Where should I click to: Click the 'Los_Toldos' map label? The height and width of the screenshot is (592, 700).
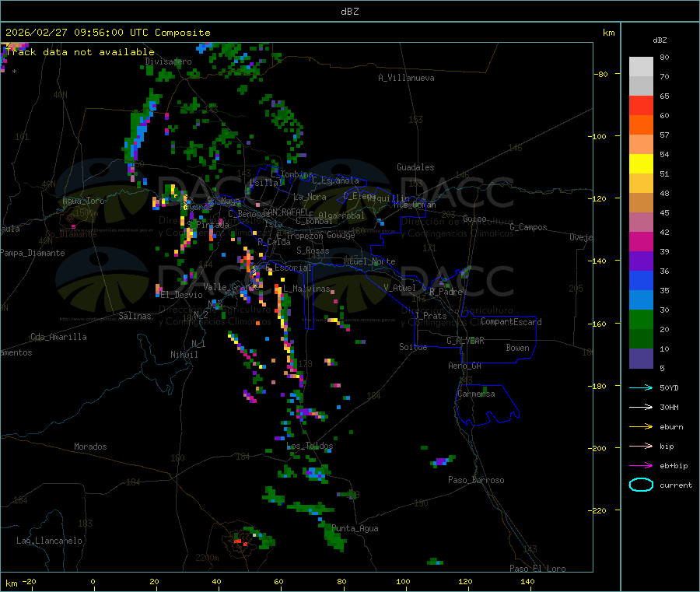(x=310, y=446)
